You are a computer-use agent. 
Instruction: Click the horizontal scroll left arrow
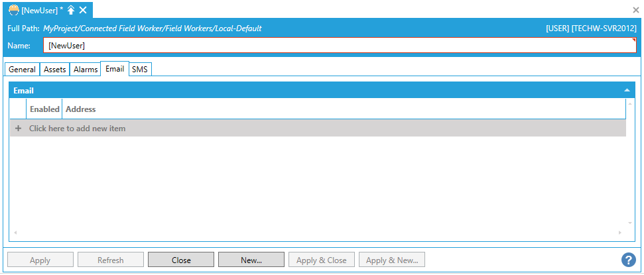(15, 233)
